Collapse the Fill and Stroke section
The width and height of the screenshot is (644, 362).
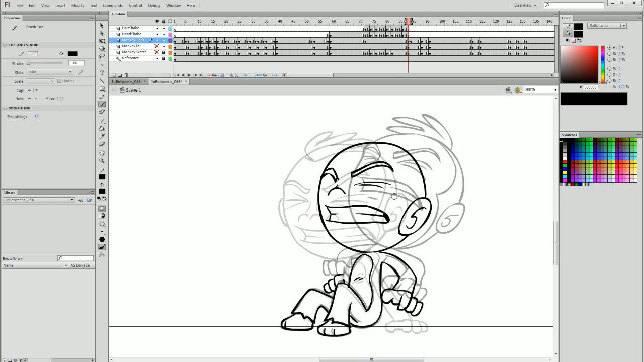(5, 45)
